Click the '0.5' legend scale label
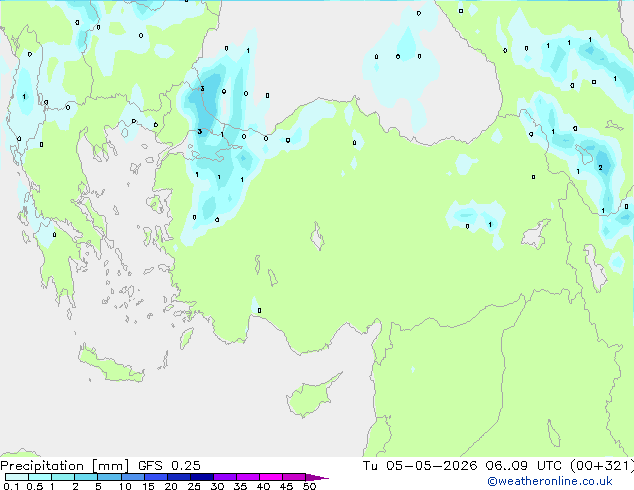Viewport: 634px width, 490px height. (35, 486)
